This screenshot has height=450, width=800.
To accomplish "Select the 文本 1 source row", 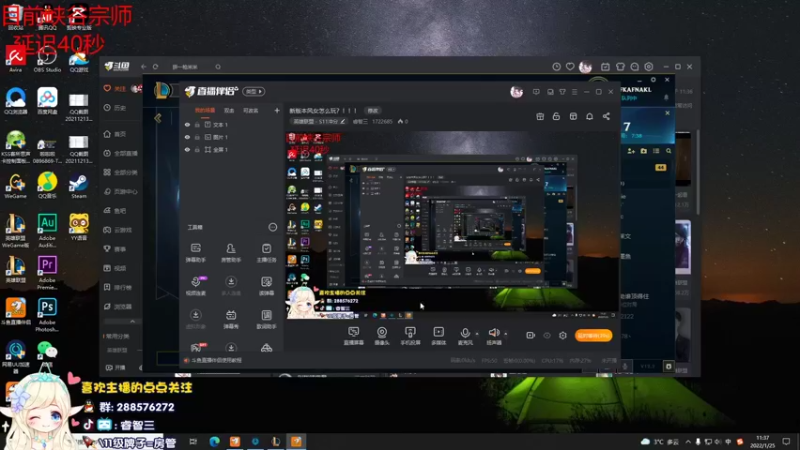I will click(x=231, y=124).
